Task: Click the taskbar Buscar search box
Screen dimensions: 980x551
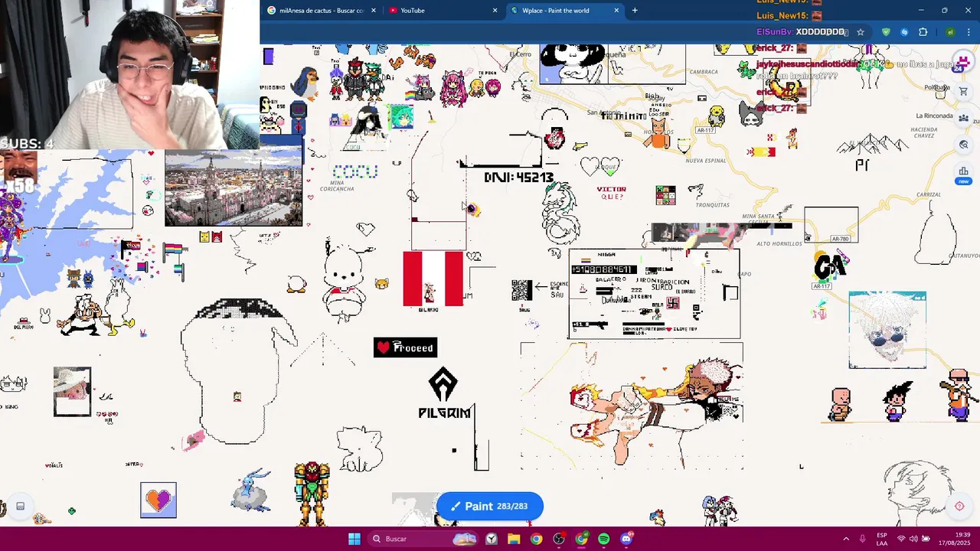Action: [423, 539]
